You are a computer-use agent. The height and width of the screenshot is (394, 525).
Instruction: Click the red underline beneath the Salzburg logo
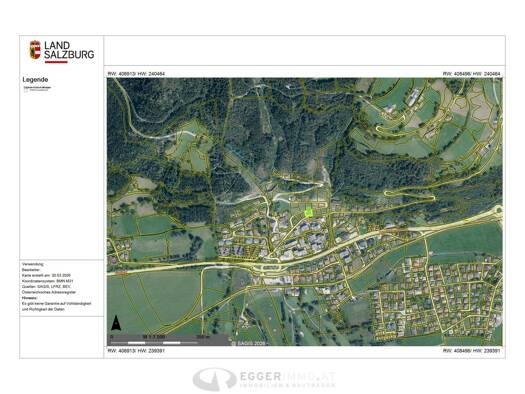pos(56,62)
